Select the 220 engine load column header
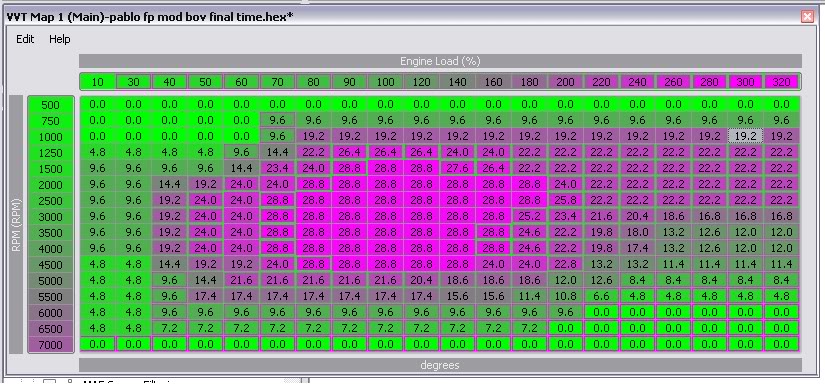Viewport: 825px width, 384px height. pyautogui.click(x=601, y=82)
